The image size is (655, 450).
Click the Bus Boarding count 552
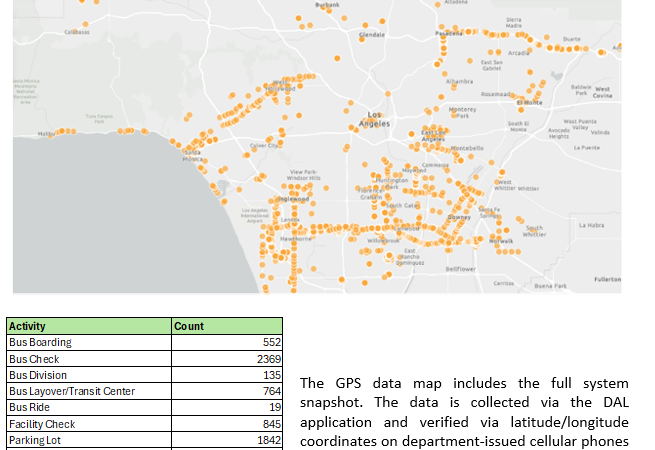[x=227, y=342]
